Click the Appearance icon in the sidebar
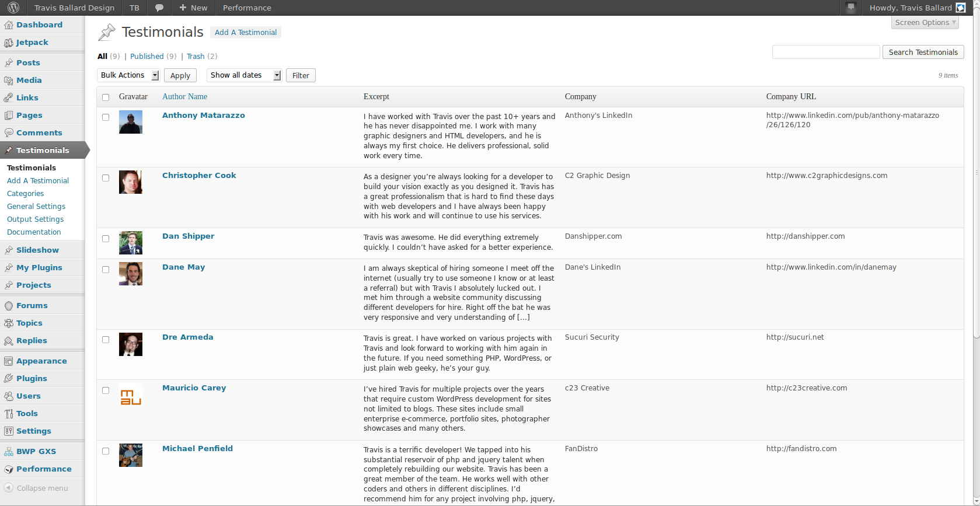 (8, 361)
